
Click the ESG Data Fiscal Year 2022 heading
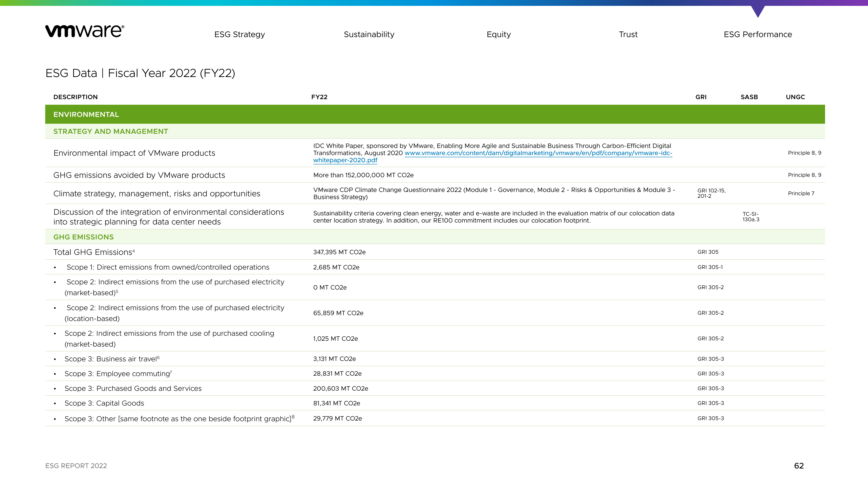(140, 73)
